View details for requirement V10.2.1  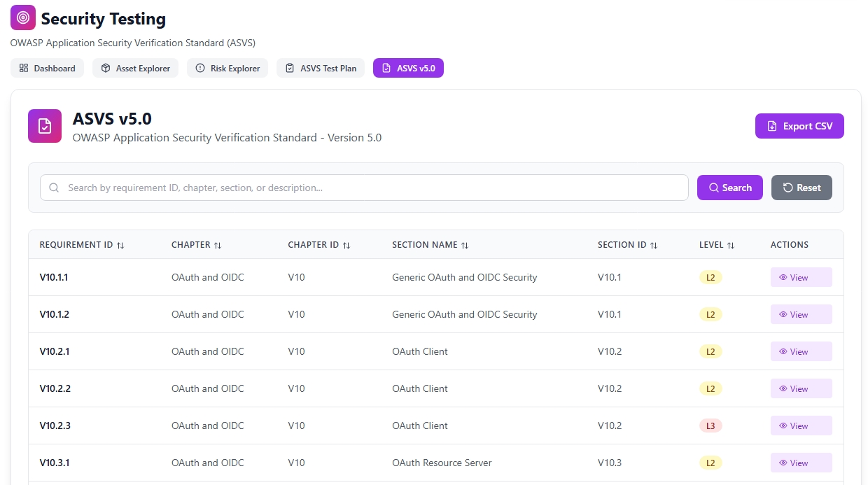801,351
